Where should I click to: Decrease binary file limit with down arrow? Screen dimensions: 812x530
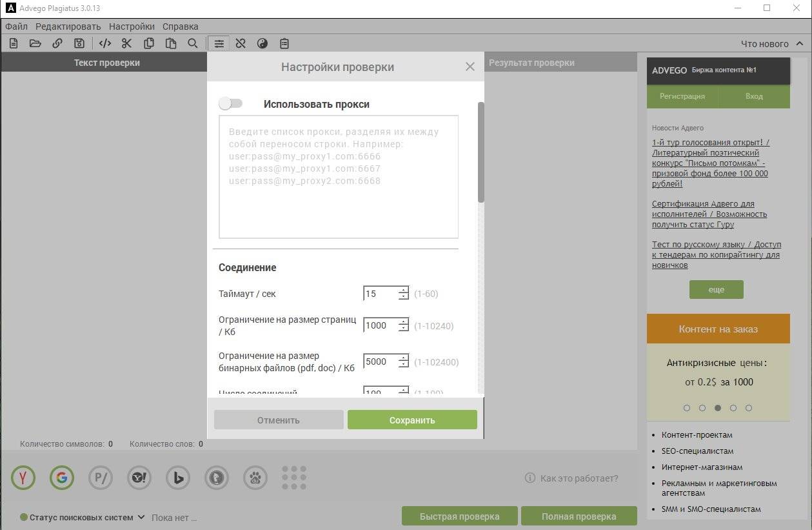pos(403,365)
